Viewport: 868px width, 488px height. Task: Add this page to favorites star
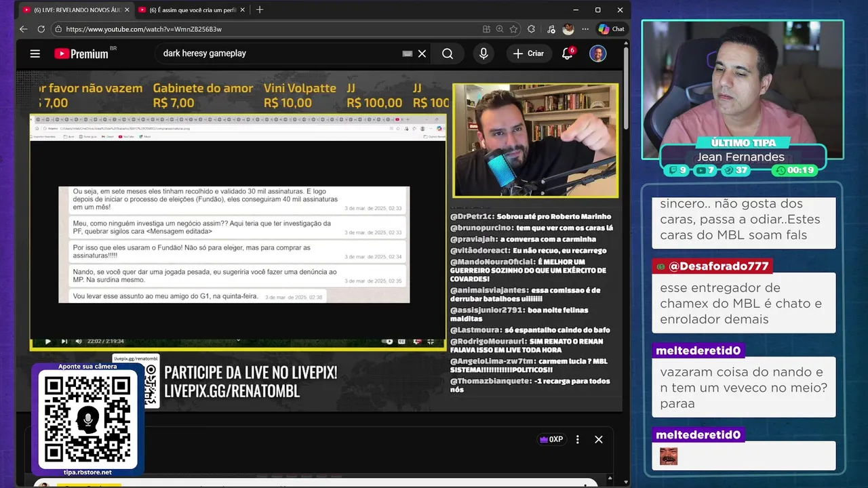513,29
